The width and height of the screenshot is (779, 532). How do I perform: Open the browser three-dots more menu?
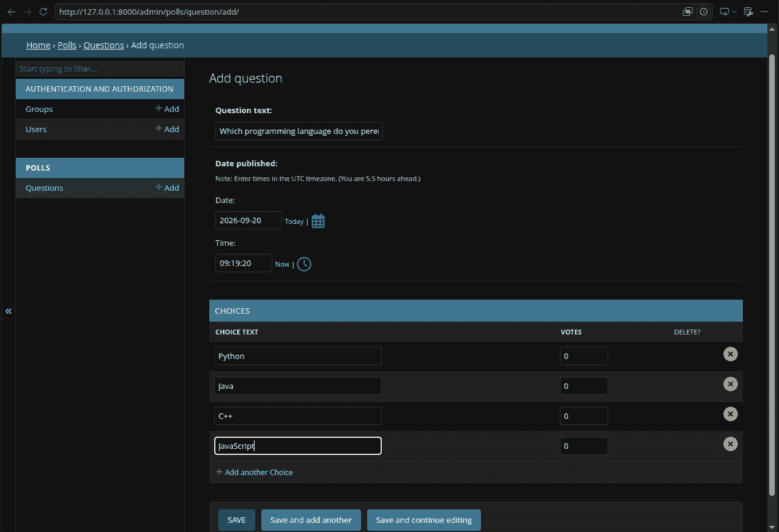coord(764,12)
